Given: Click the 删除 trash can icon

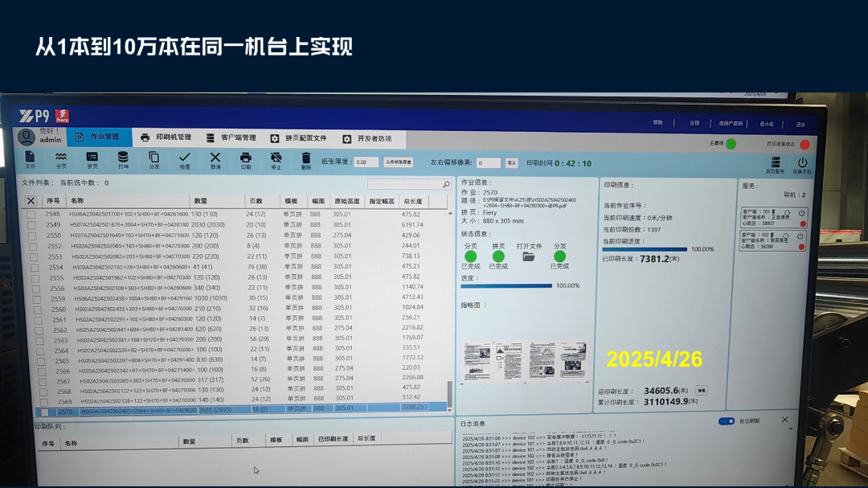Looking at the screenshot, I should pos(306,161).
